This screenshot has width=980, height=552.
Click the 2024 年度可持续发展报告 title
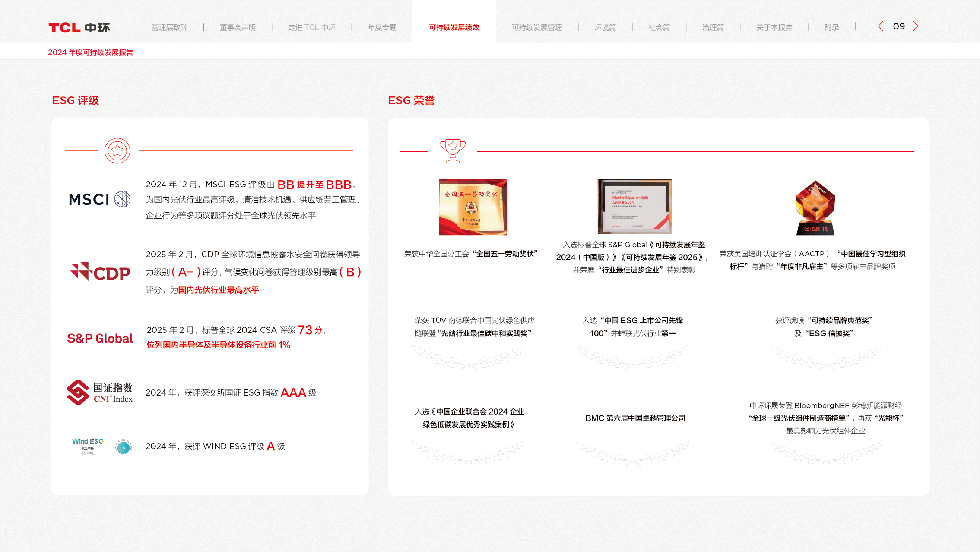pyautogui.click(x=91, y=52)
